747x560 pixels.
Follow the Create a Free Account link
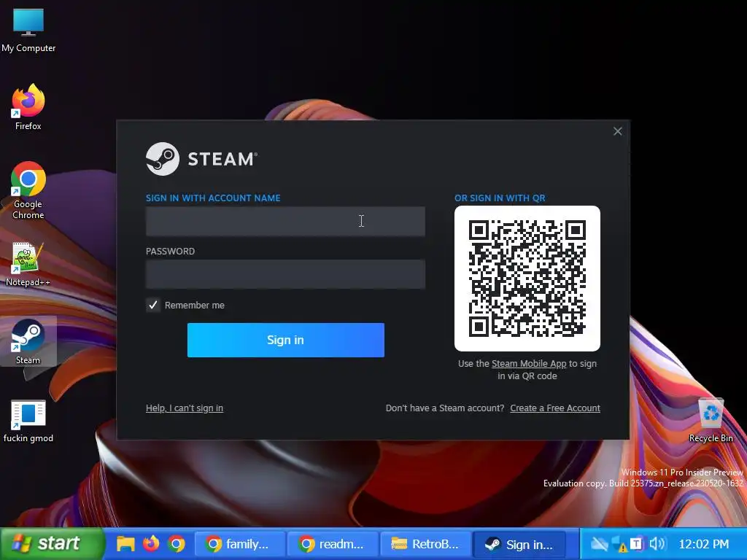(555, 408)
